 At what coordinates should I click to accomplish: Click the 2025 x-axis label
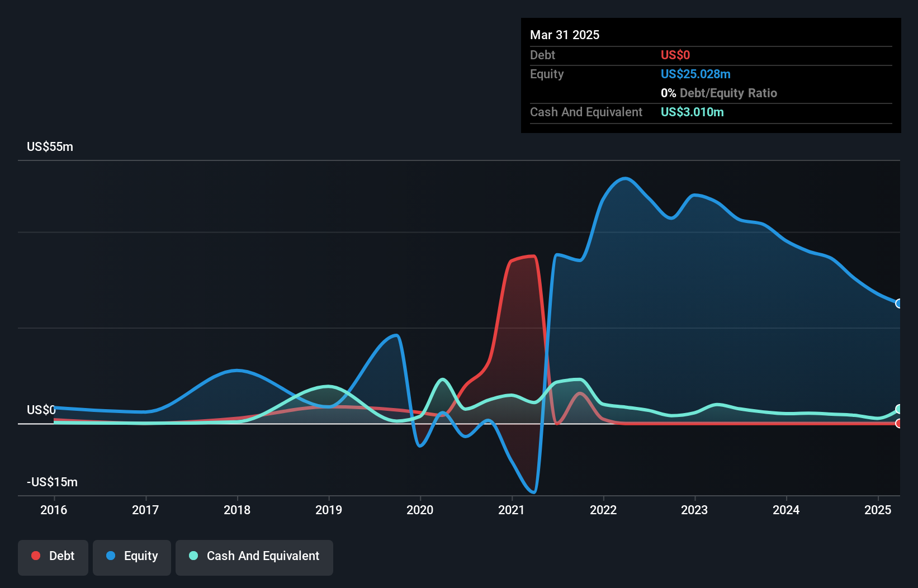coord(878,510)
